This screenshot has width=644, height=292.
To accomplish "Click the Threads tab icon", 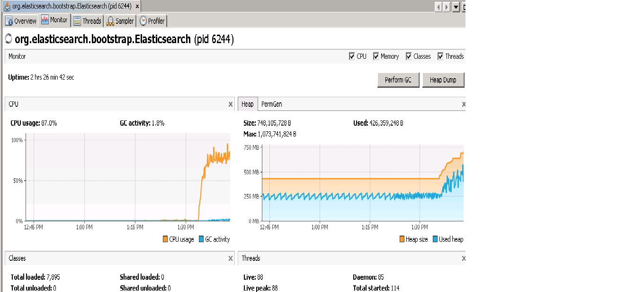I will (77, 21).
